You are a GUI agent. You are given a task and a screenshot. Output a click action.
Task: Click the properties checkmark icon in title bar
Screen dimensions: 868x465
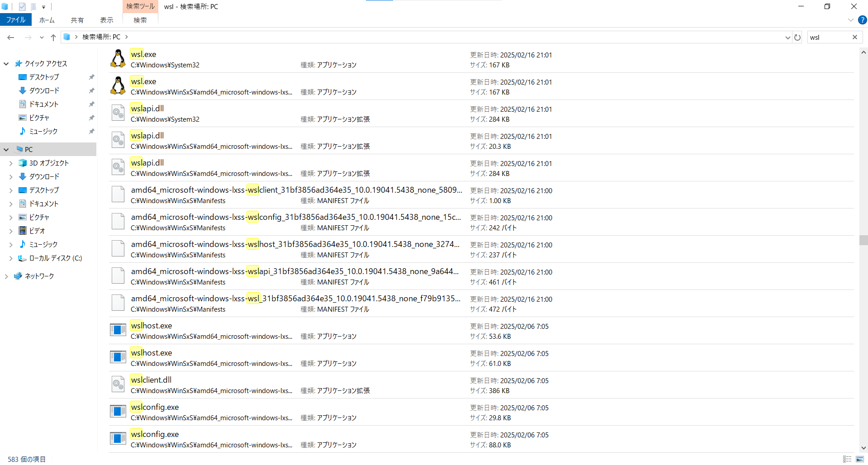(x=22, y=7)
